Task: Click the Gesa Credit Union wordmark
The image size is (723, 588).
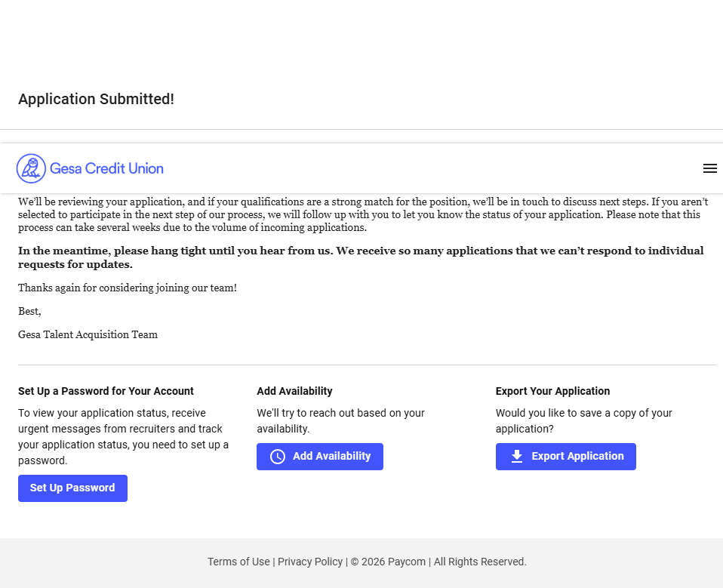Action: pos(106,168)
